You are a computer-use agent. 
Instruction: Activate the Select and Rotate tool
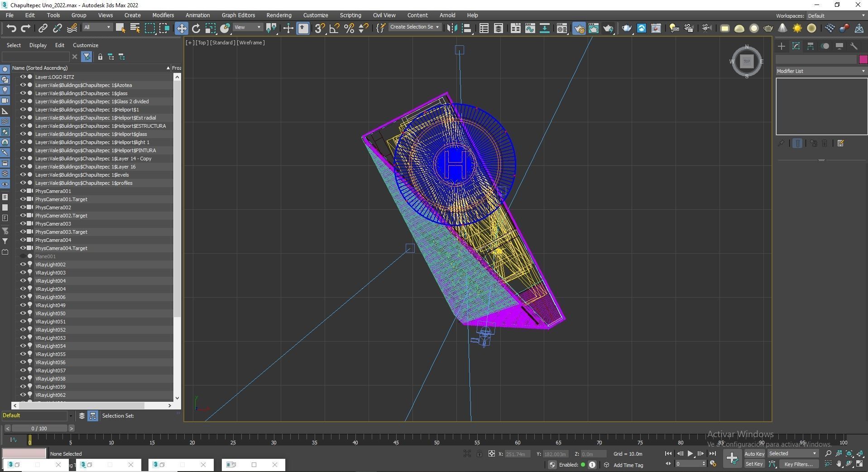click(196, 28)
